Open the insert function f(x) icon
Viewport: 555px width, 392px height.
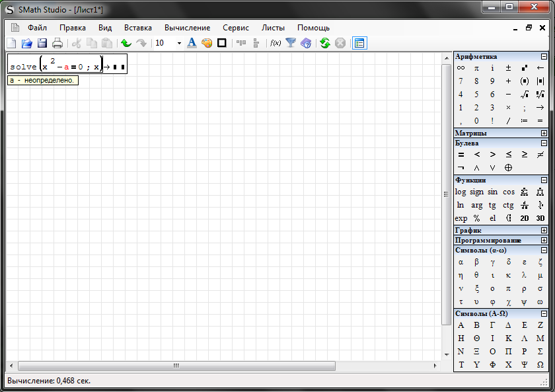(275, 43)
